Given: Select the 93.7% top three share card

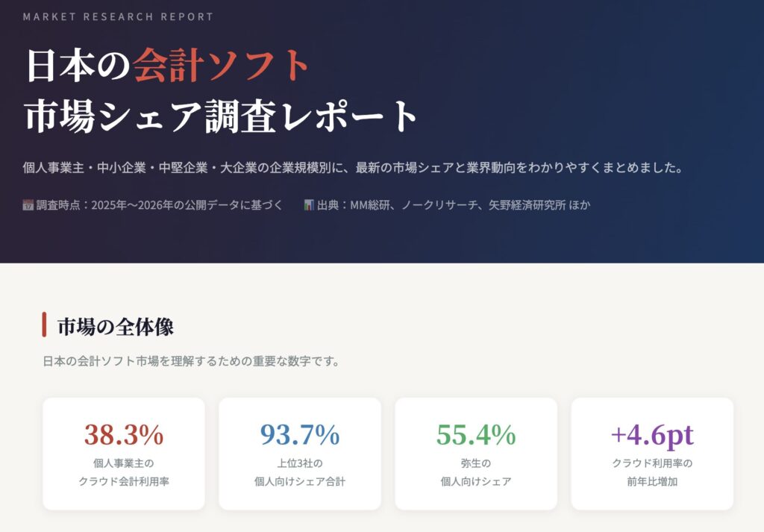Looking at the screenshot, I should click(x=300, y=454).
